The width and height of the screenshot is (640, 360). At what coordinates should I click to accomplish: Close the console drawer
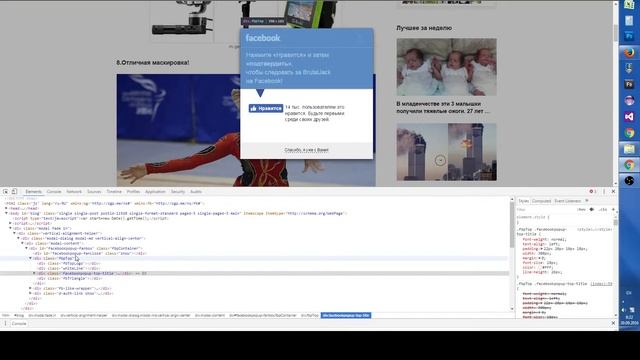point(613,323)
